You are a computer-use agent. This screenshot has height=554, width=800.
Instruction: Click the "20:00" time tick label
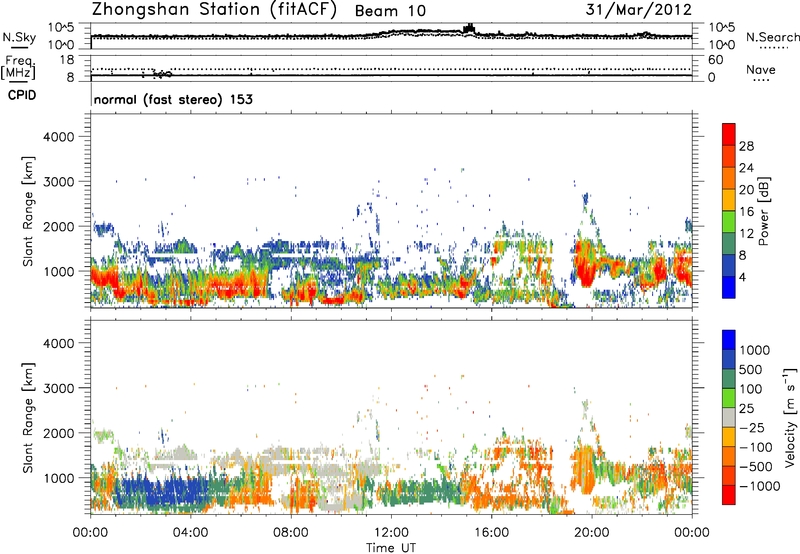(x=591, y=533)
